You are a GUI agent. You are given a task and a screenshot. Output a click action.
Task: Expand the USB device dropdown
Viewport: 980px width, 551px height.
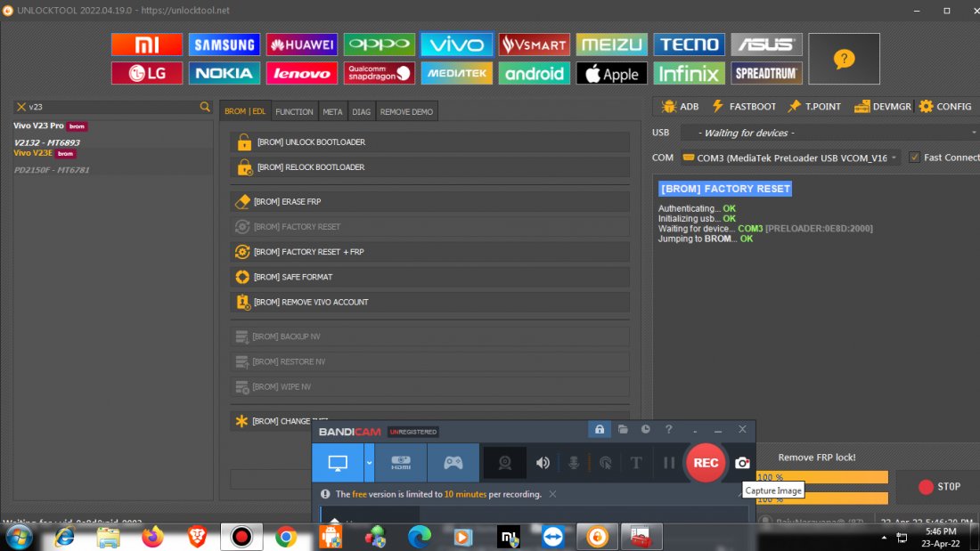click(x=973, y=133)
